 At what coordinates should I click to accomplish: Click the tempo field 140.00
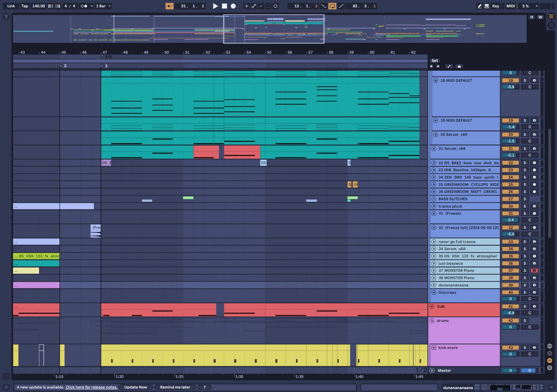[x=39, y=6]
